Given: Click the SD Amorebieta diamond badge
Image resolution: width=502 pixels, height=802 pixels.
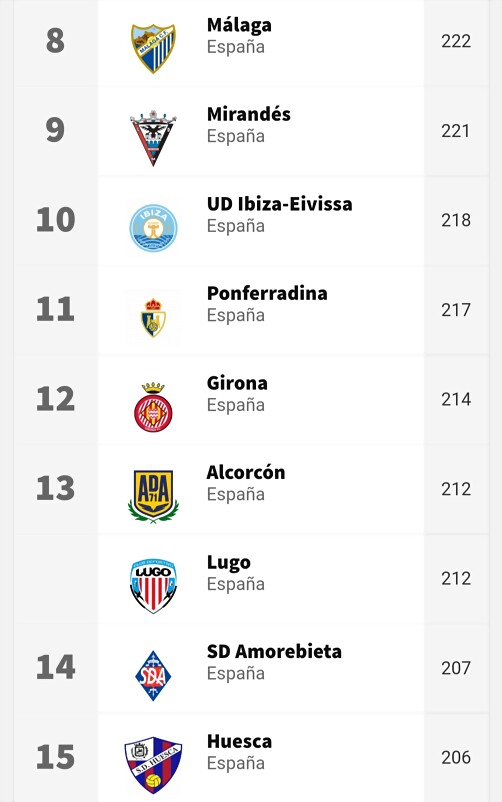Looking at the screenshot, I should pyautogui.click(x=153, y=676).
